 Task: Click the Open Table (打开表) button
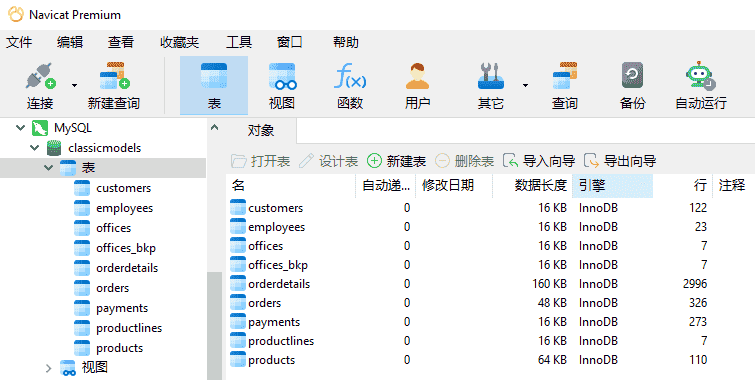[260, 161]
